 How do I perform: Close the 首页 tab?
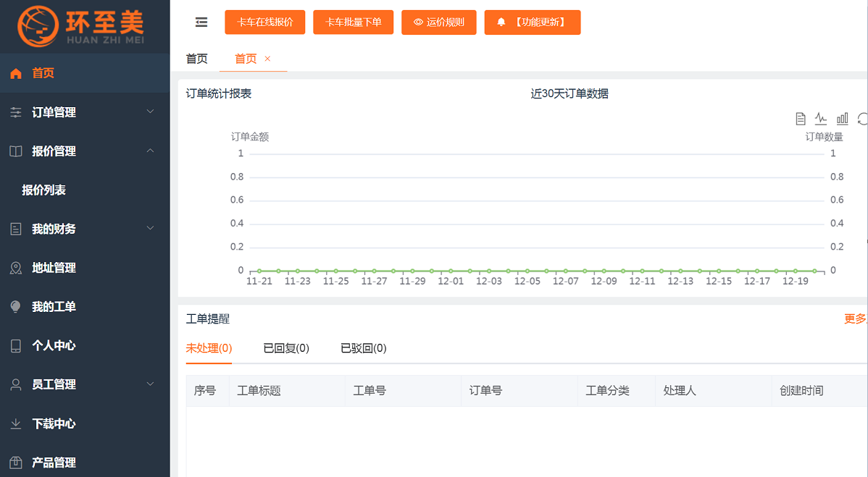(x=267, y=58)
